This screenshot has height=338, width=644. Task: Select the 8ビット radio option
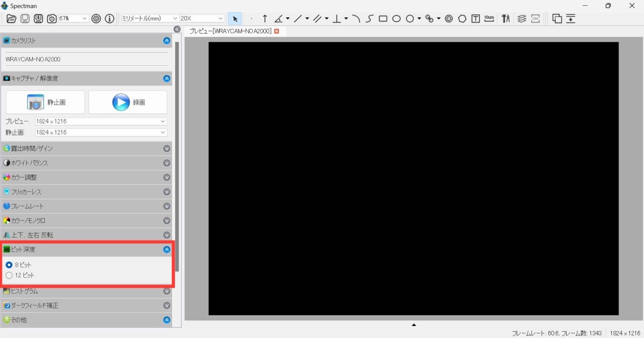point(9,265)
